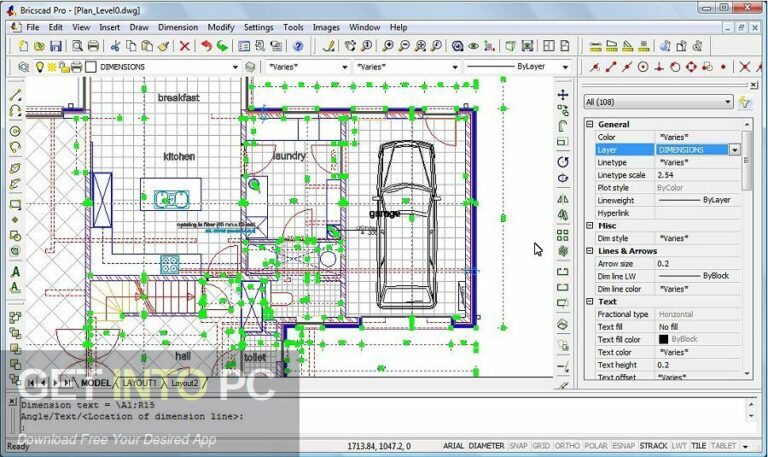768x457 pixels.
Task: Select the Line draw tool
Action: (15, 95)
